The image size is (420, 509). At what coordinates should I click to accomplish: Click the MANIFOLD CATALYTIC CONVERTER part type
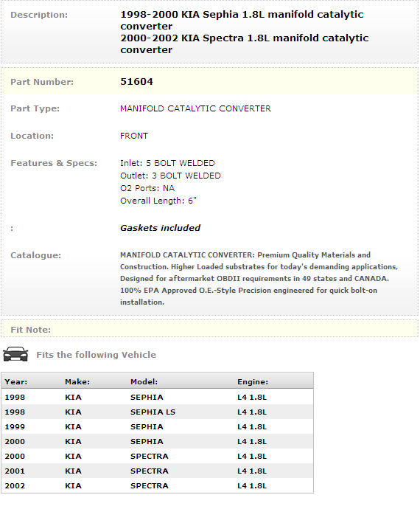pyautogui.click(x=195, y=108)
